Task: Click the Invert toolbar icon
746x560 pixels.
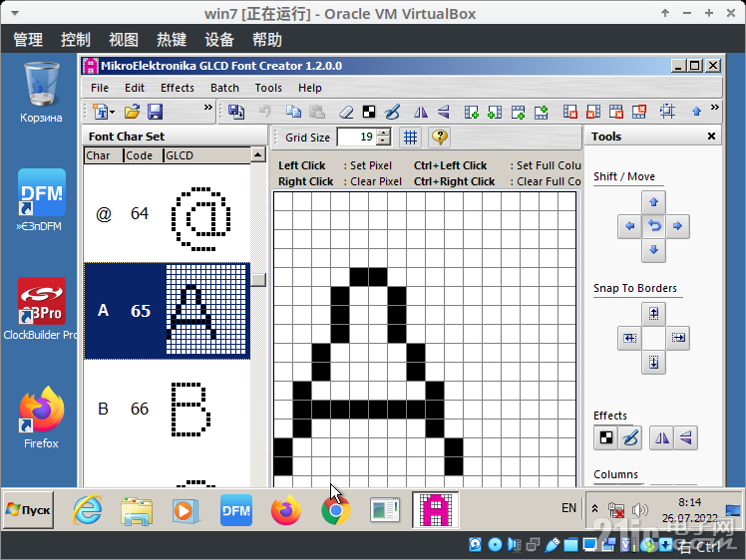Action: point(369,112)
